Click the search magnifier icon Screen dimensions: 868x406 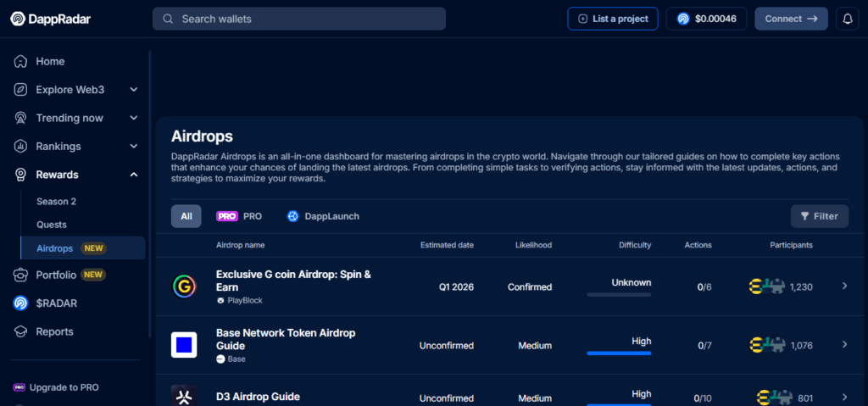click(x=168, y=19)
